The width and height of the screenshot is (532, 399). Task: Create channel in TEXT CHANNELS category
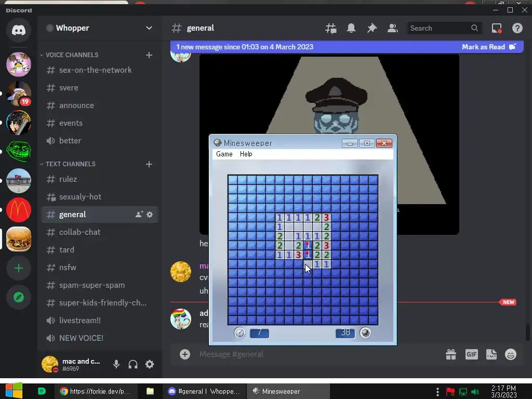point(149,164)
